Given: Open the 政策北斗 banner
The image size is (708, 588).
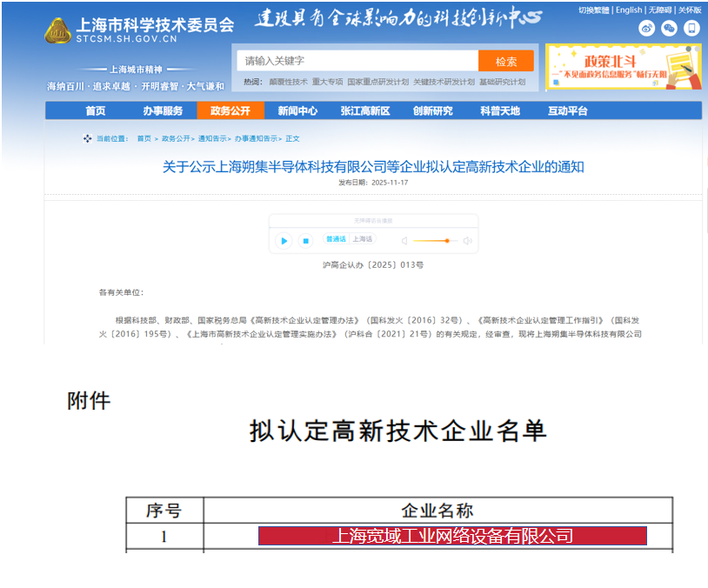Looking at the screenshot, I should 623,67.
